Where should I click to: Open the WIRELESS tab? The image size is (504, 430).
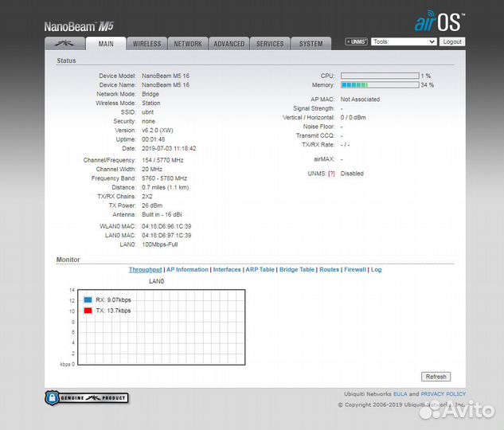147,44
